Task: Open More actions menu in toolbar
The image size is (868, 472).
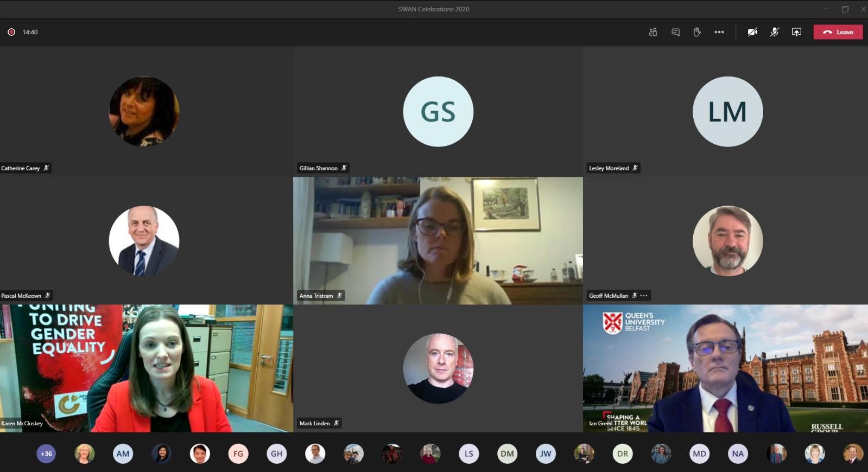Action: (x=719, y=33)
